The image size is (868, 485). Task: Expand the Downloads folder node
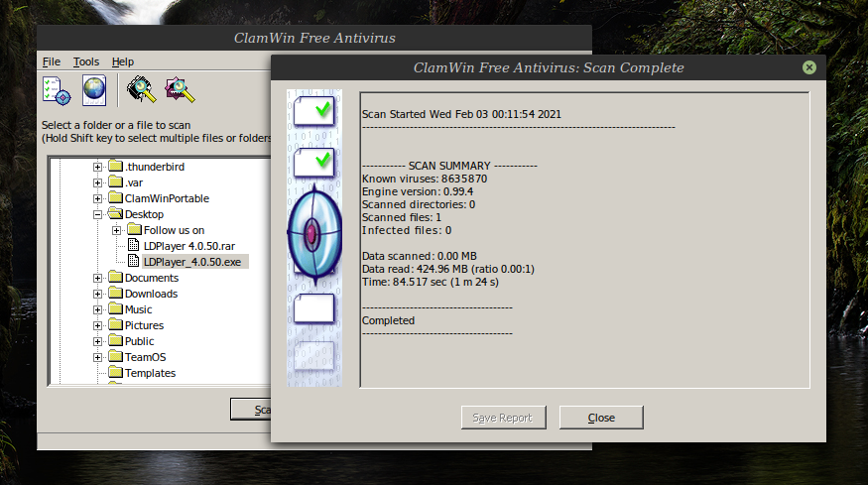[x=97, y=294]
